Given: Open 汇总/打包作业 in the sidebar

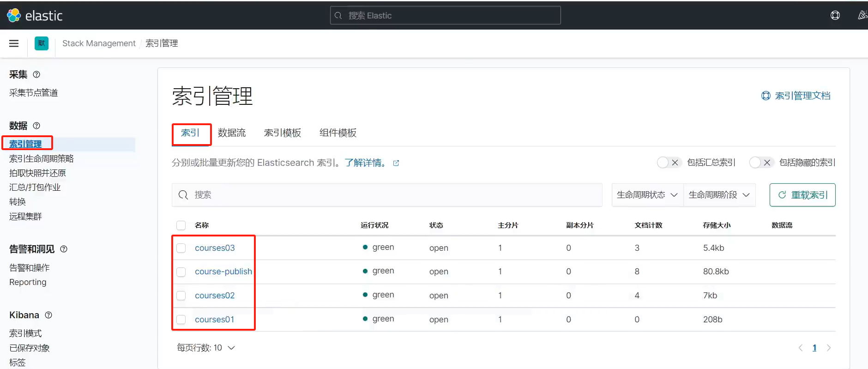Looking at the screenshot, I should coord(35,188).
